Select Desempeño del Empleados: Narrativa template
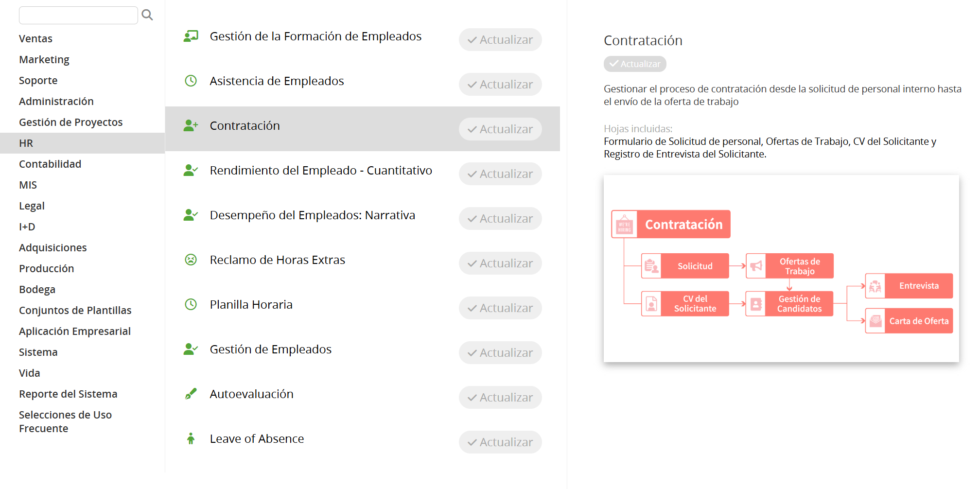980x489 pixels. [x=312, y=215]
